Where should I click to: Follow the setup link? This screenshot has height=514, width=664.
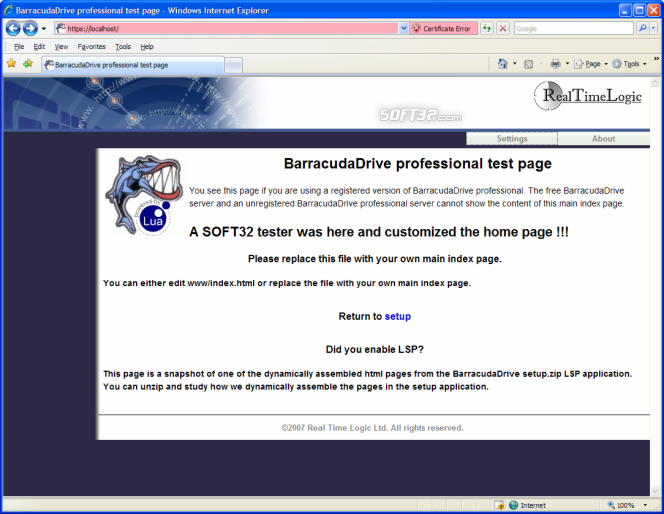(398, 316)
